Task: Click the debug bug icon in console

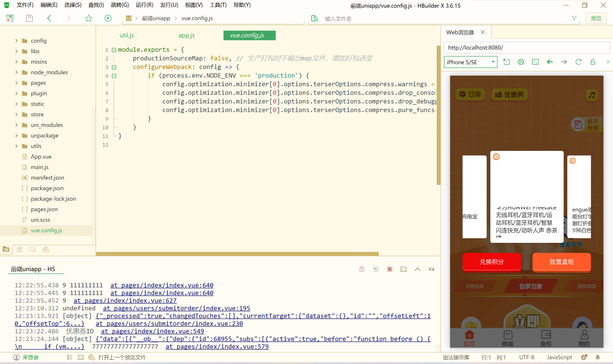Action: tap(361, 269)
